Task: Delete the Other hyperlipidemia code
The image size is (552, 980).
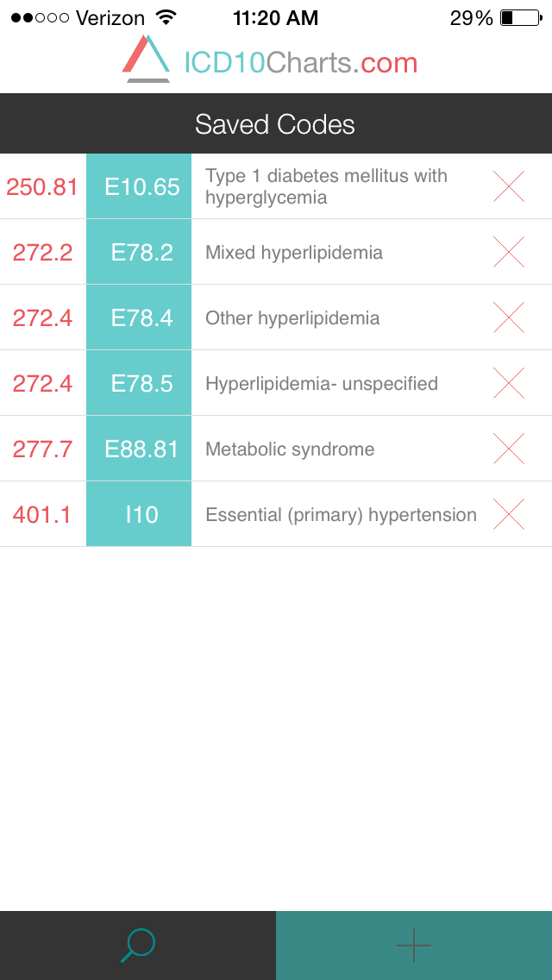Action: [508, 317]
